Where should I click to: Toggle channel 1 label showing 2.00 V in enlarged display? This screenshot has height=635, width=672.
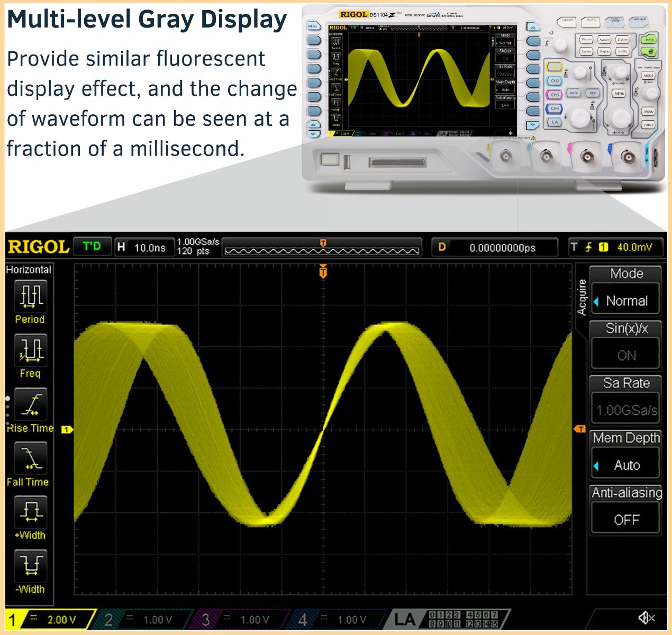tap(51, 619)
